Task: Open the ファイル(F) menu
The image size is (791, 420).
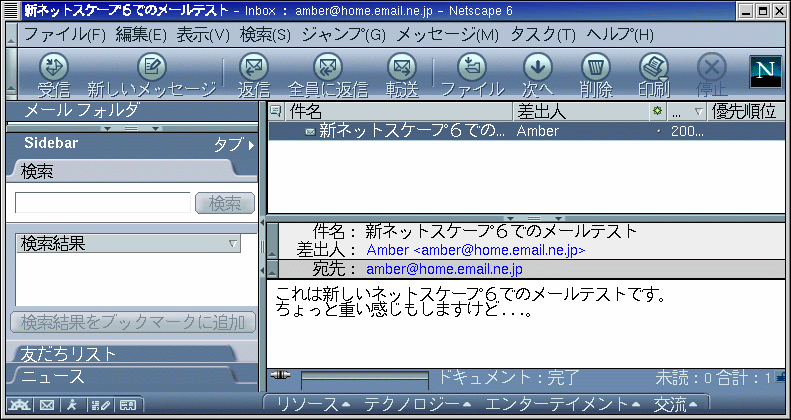Action: 65,35
